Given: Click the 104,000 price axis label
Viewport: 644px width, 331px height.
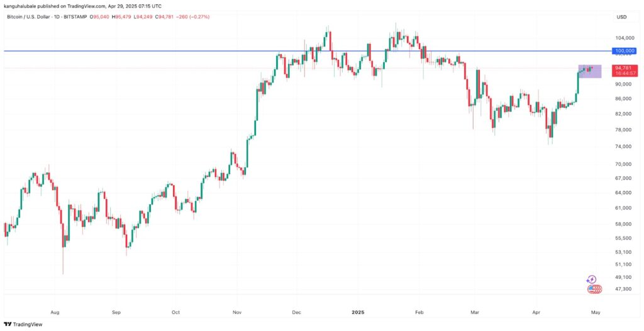Looking at the screenshot, I should [x=625, y=38].
